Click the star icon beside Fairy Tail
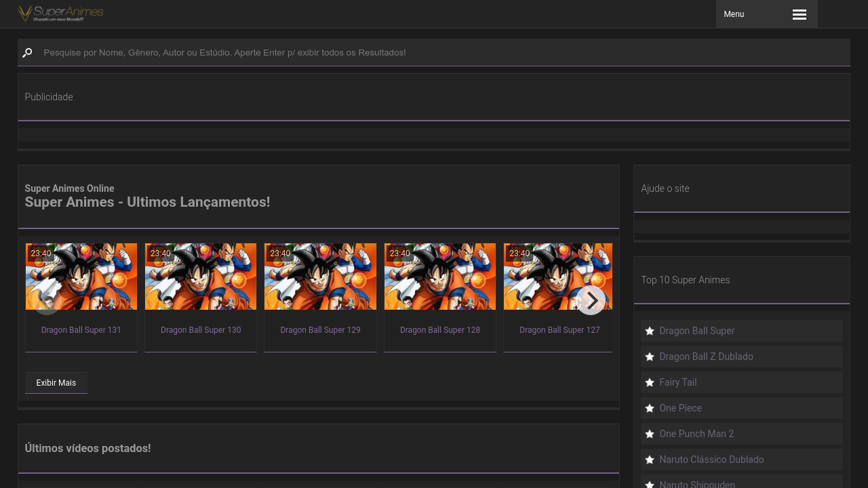Viewport: 868px width, 488px height. (650, 382)
